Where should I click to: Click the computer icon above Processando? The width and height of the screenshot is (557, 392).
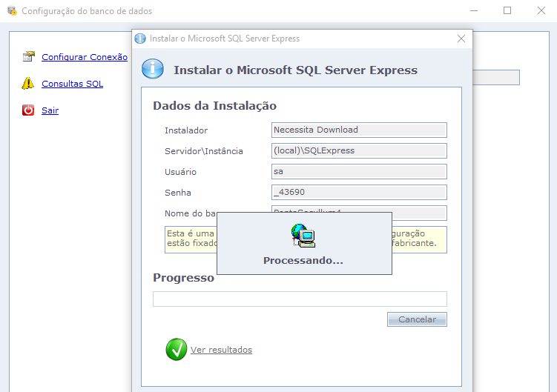(x=303, y=236)
